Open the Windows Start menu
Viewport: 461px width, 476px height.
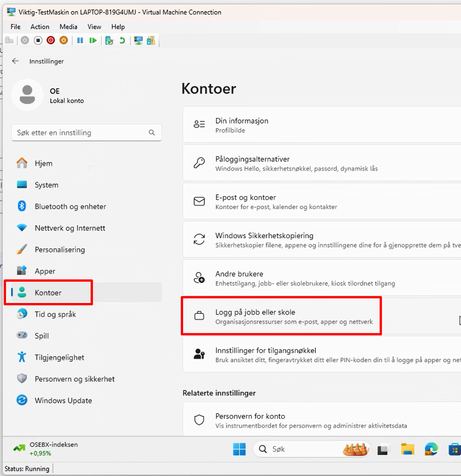click(x=239, y=449)
